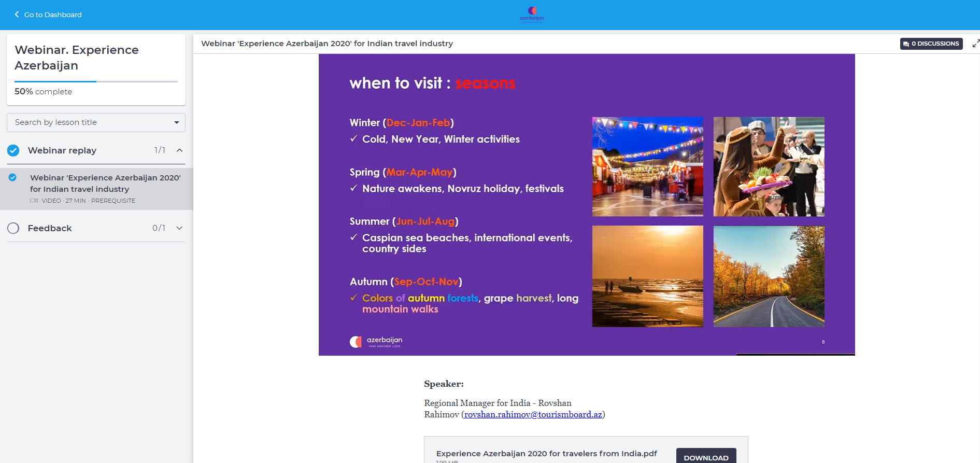Click the autumn road photo on the slide
The width and height of the screenshot is (980, 463).
pyautogui.click(x=769, y=276)
